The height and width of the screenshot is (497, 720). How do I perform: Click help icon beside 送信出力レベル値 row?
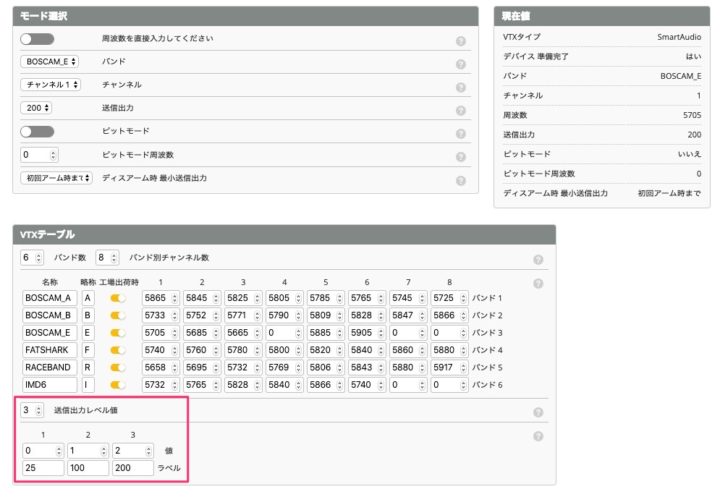pos(538,412)
